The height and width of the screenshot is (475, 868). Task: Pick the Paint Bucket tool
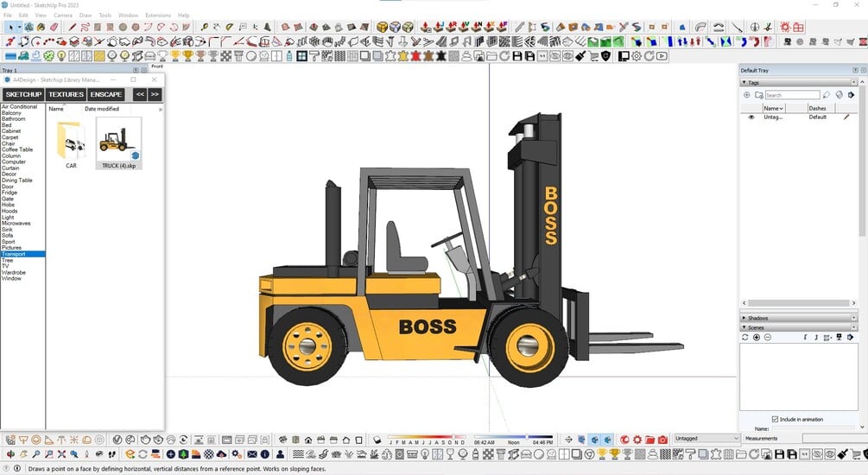41,27
